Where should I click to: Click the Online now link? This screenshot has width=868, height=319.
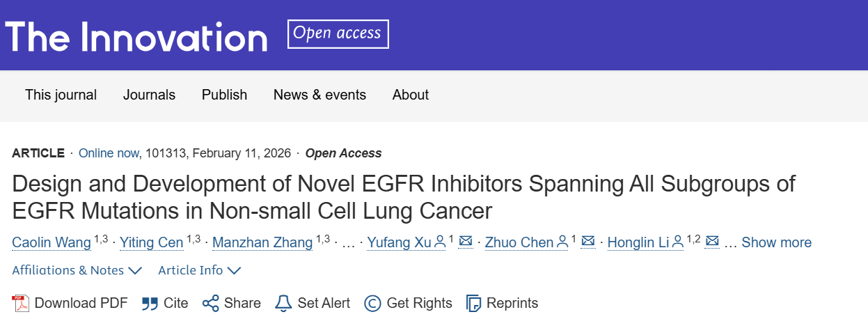[109, 153]
